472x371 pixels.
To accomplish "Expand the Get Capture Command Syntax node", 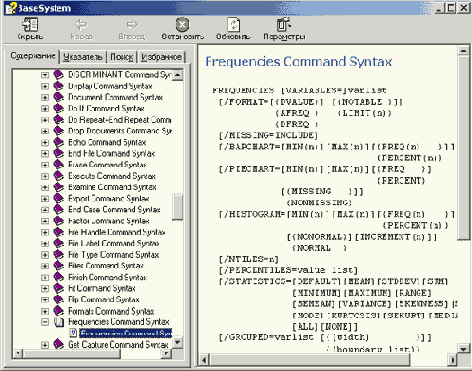I will [45, 345].
